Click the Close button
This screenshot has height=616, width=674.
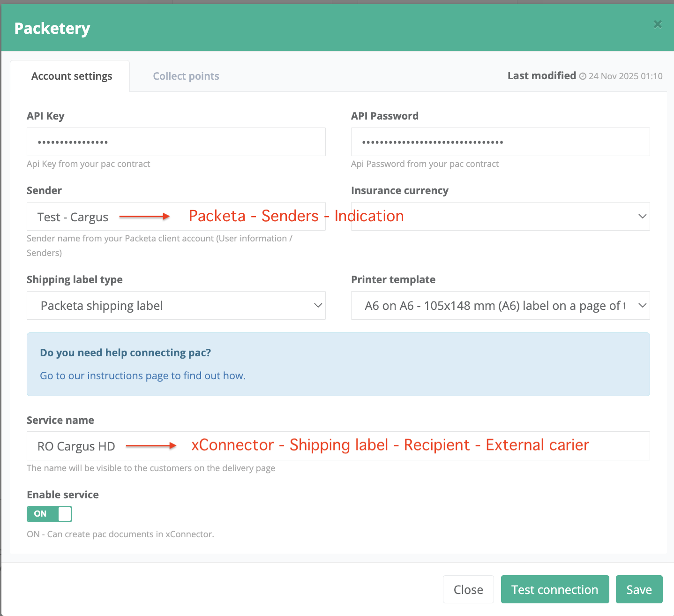pyautogui.click(x=468, y=589)
